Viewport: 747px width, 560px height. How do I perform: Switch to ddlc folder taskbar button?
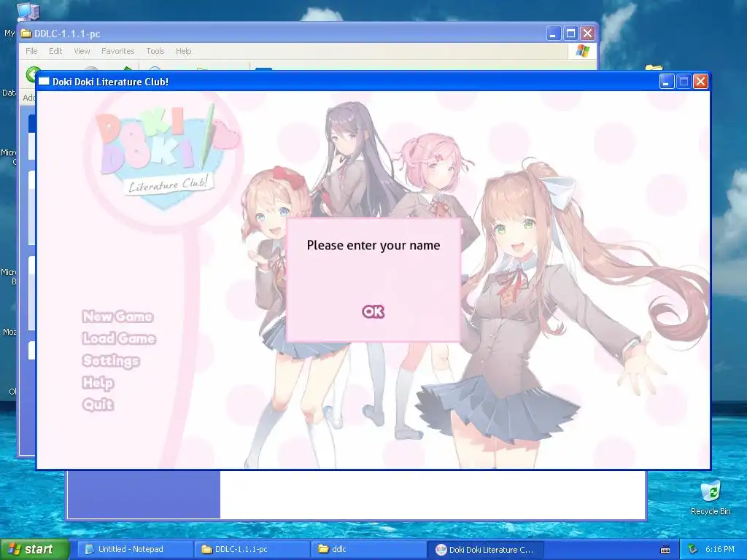tap(369, 549)
